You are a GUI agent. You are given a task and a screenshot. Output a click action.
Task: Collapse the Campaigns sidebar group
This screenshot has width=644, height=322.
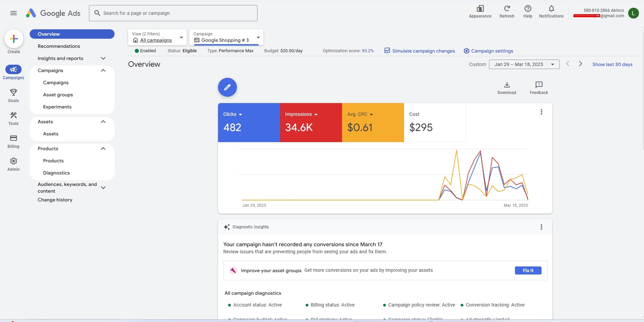pyautogui.click(x=103, y=70)
